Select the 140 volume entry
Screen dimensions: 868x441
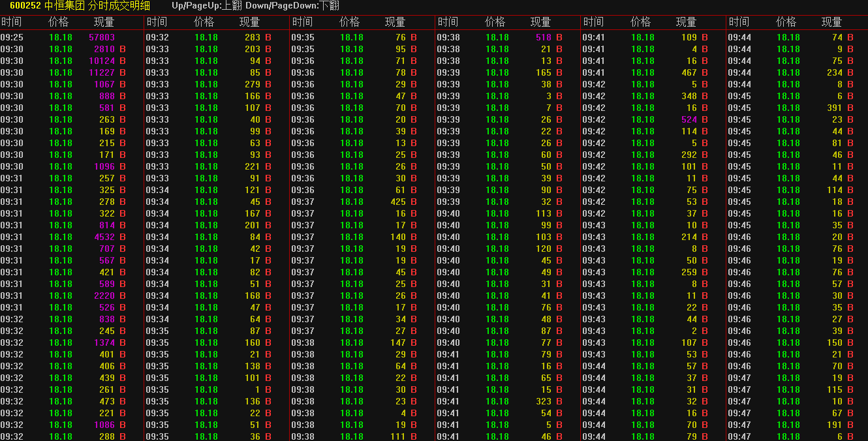(x=398, y=237)
